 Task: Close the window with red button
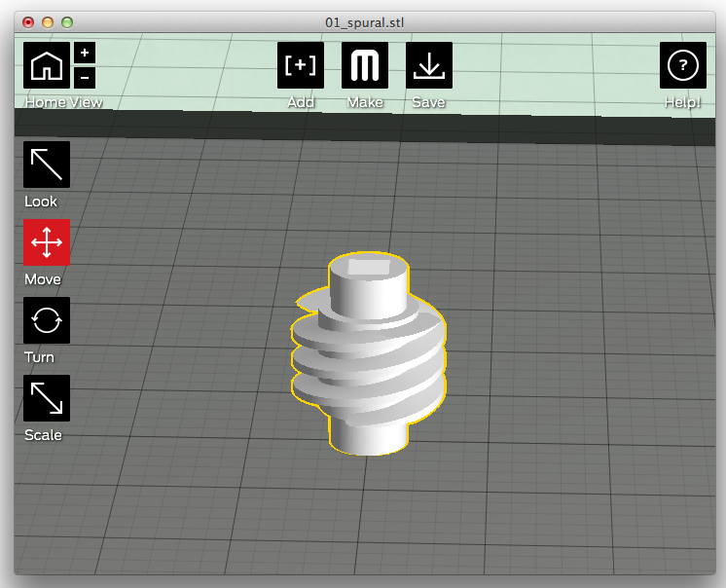coord(28,22)
